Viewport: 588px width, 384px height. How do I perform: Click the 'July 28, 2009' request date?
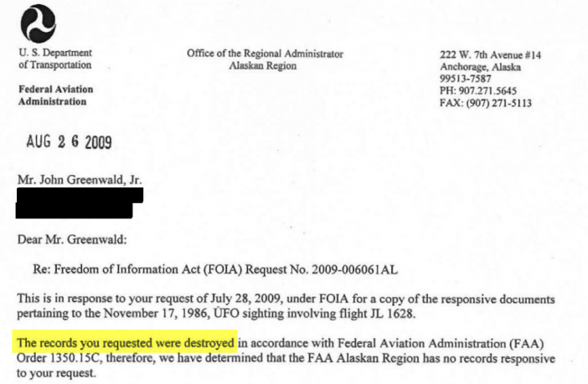click(245, 299)
